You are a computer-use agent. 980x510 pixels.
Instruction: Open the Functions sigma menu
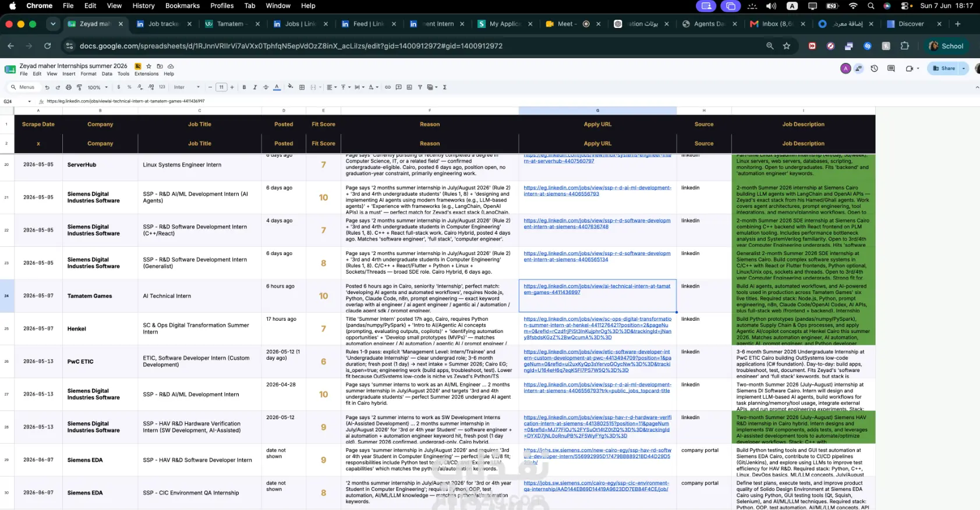pyautogui.click(x=444, y=87)
